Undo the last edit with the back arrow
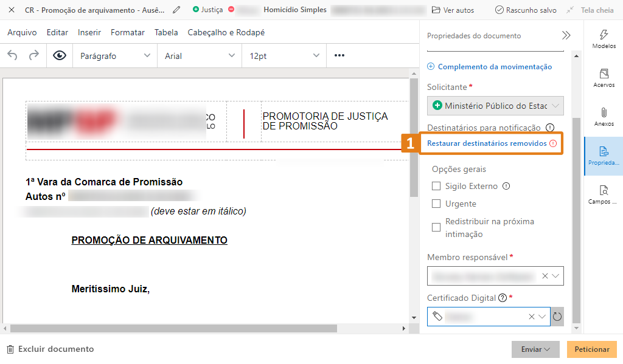 [12, 55]
